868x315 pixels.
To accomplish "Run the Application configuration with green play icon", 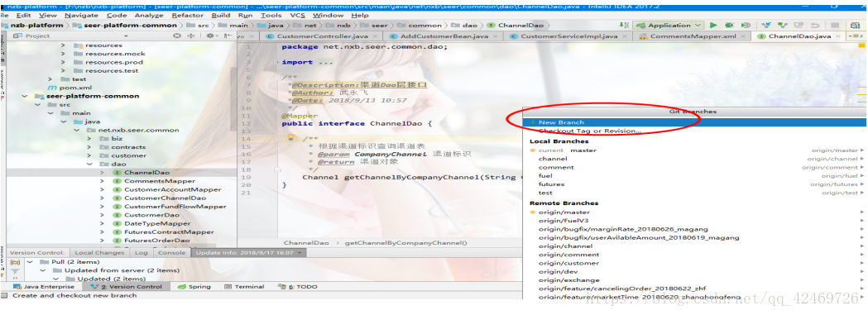I will tap(713, 26).
